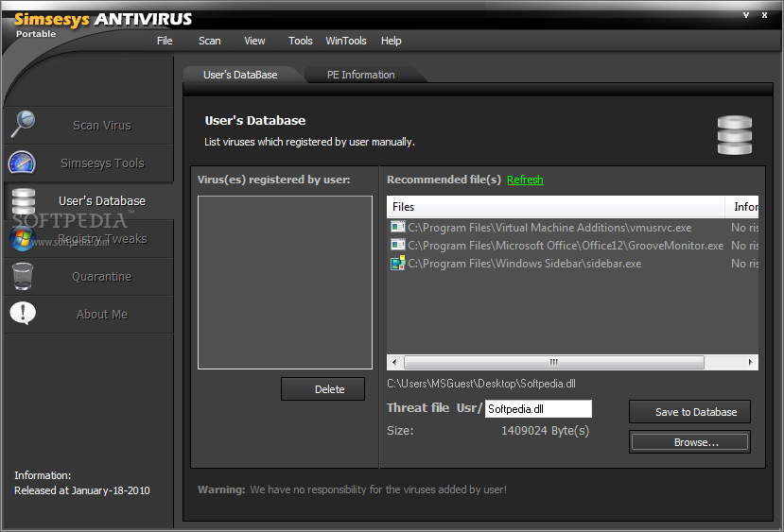
Task: Click the Scan Virus magnifier icon
Action: (23, 125)
